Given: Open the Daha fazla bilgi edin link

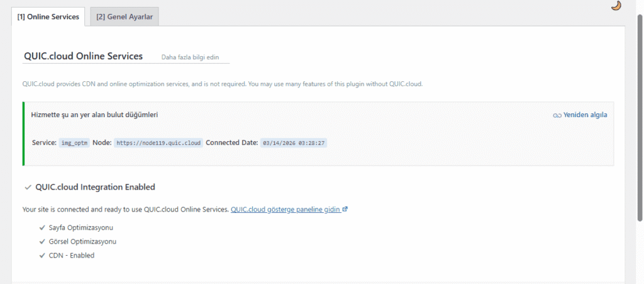Looking at the screenshot, I should coord(190,57).
